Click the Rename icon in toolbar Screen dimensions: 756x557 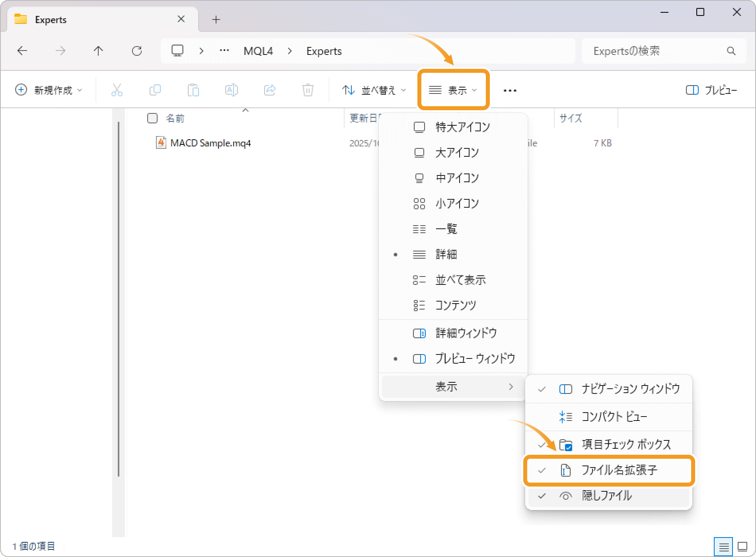tap(231, 90)
